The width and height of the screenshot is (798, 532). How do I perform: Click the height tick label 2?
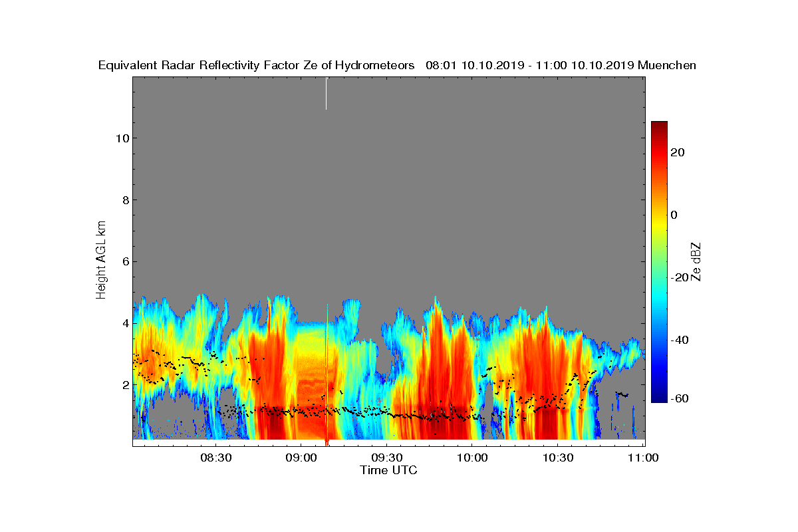point(124,385)
